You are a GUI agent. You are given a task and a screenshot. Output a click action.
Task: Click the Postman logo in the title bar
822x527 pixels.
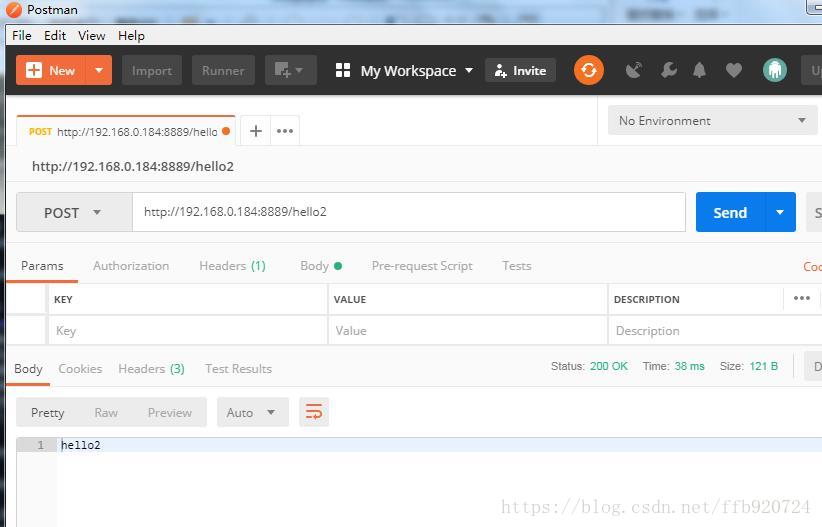point(14,10)
